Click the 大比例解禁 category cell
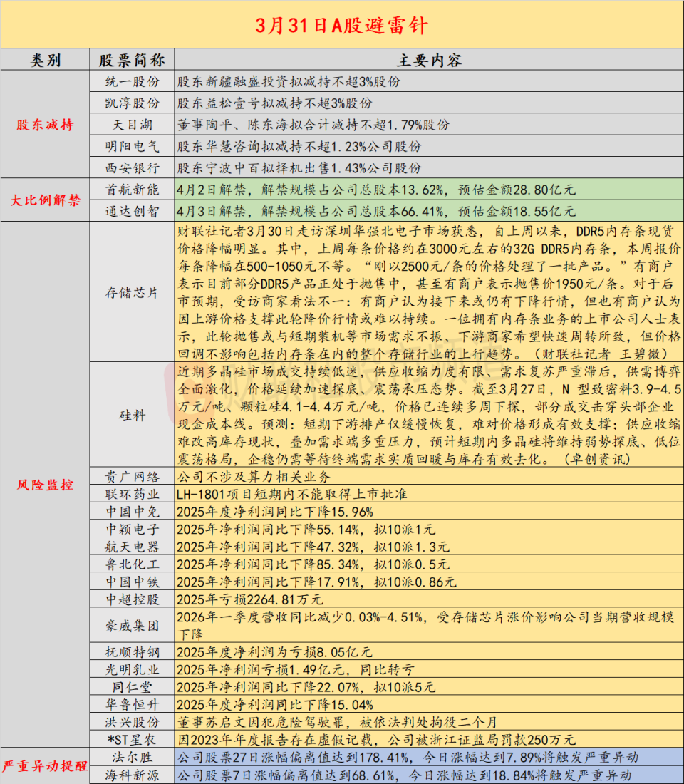Image resolution: width=684 pixels, height=784 pixels. click(45, 200)
